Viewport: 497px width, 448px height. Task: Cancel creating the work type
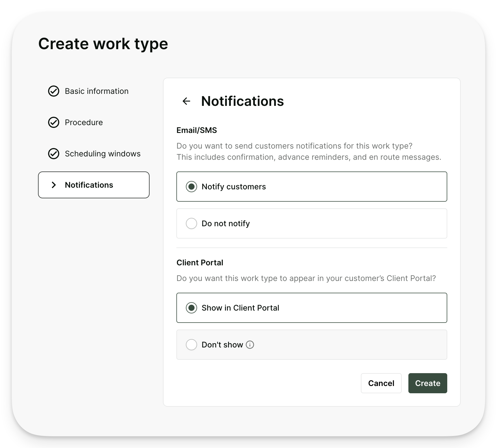coord(381,383)
